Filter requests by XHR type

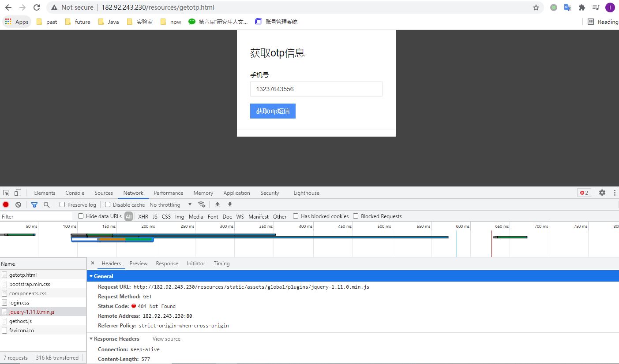coord(143,216)
